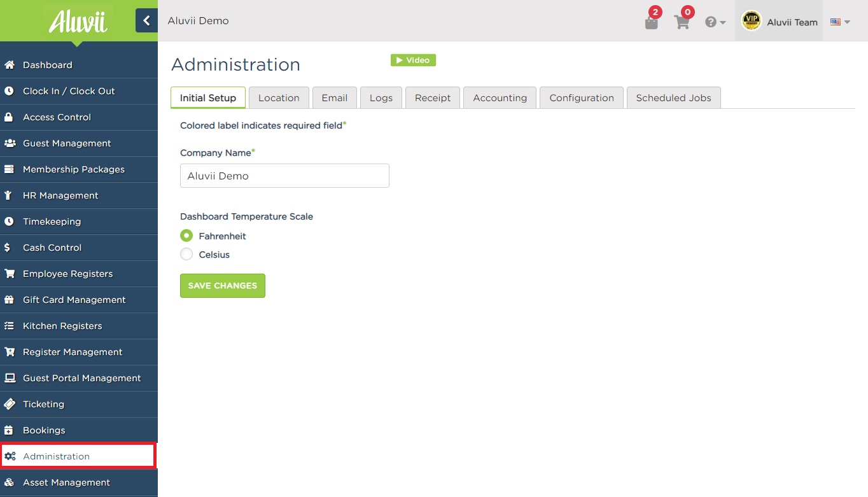Screen dimensions: 868x497
Task: Click the HR Management person icon
Action: point(10,195)
